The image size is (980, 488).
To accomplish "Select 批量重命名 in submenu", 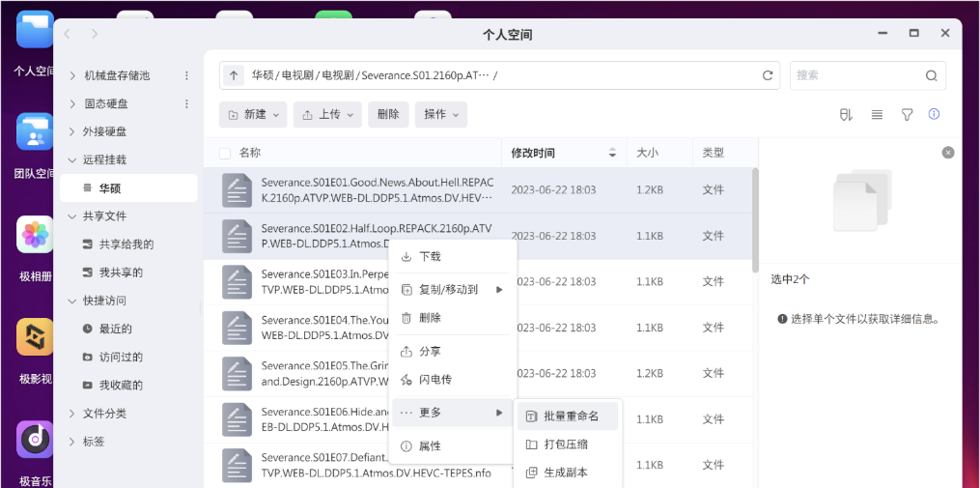I will click(568, 416).
